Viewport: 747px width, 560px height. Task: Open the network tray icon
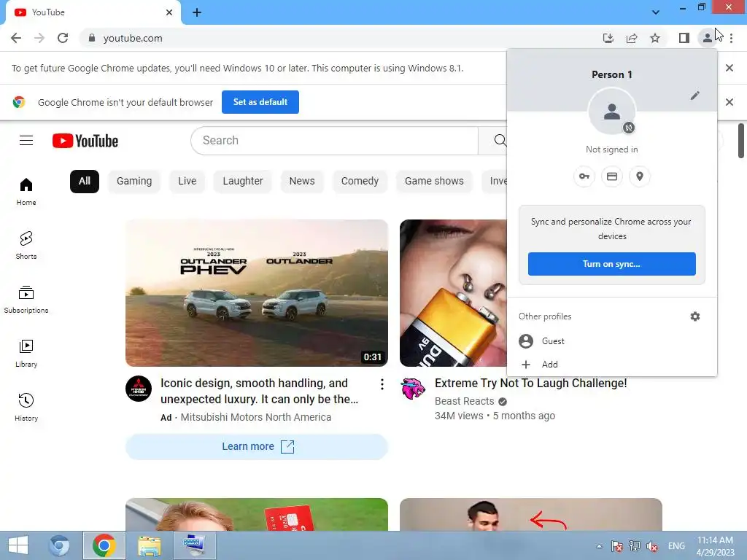634,546
